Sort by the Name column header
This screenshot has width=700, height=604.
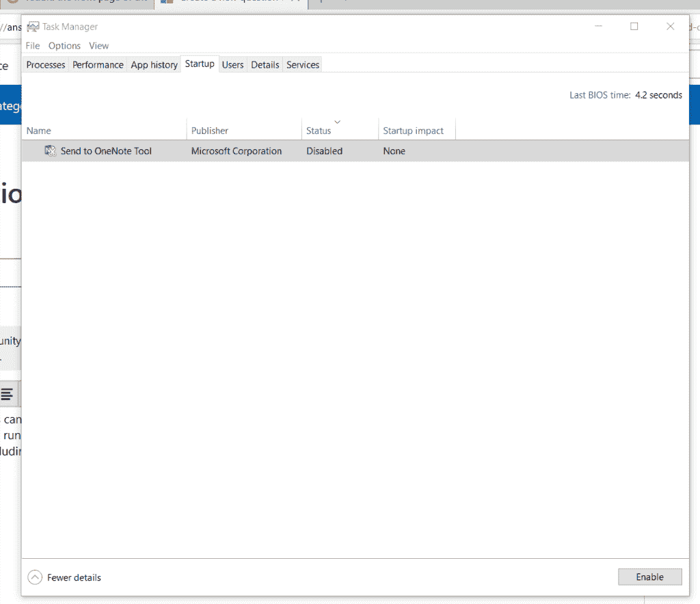point(104,131)
